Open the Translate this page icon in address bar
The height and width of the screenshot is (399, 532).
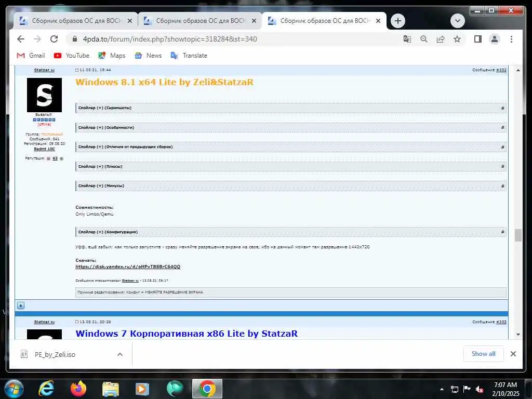click(x=407, y=39)
